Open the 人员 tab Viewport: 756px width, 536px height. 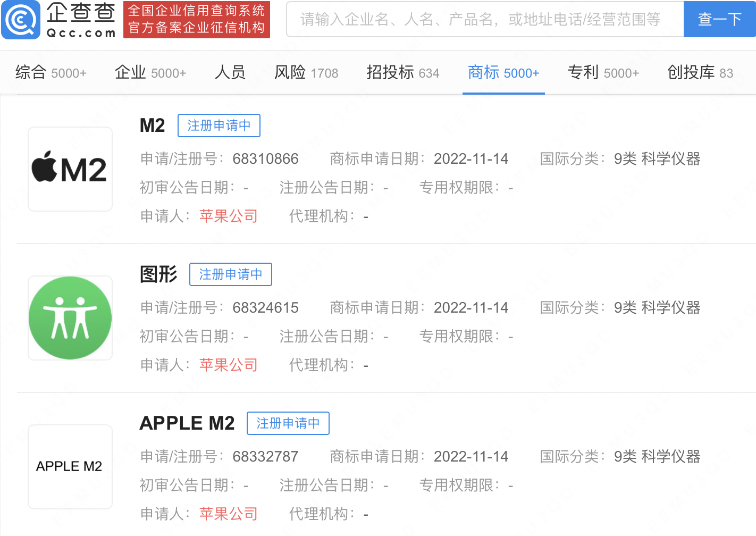click(x=230, y=72)
